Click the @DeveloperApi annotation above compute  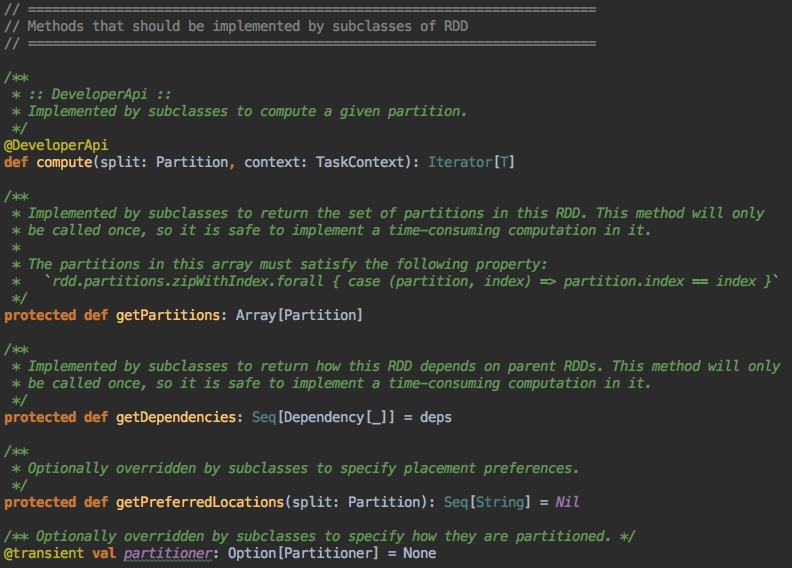[x=56, y=145]
